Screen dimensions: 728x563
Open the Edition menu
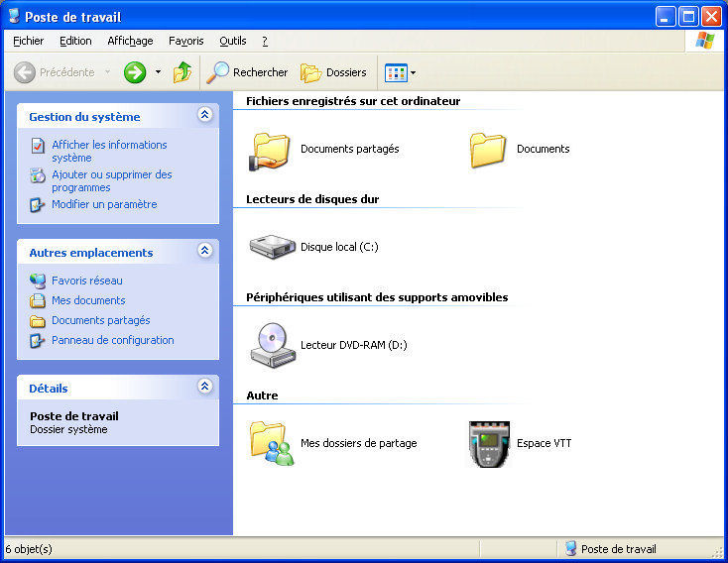tap(75, 41)
